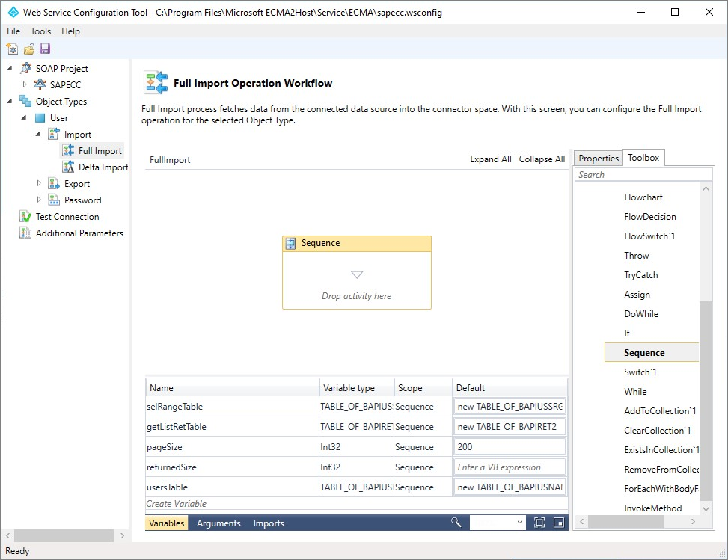Click the Delta Import tree icon

69,167
